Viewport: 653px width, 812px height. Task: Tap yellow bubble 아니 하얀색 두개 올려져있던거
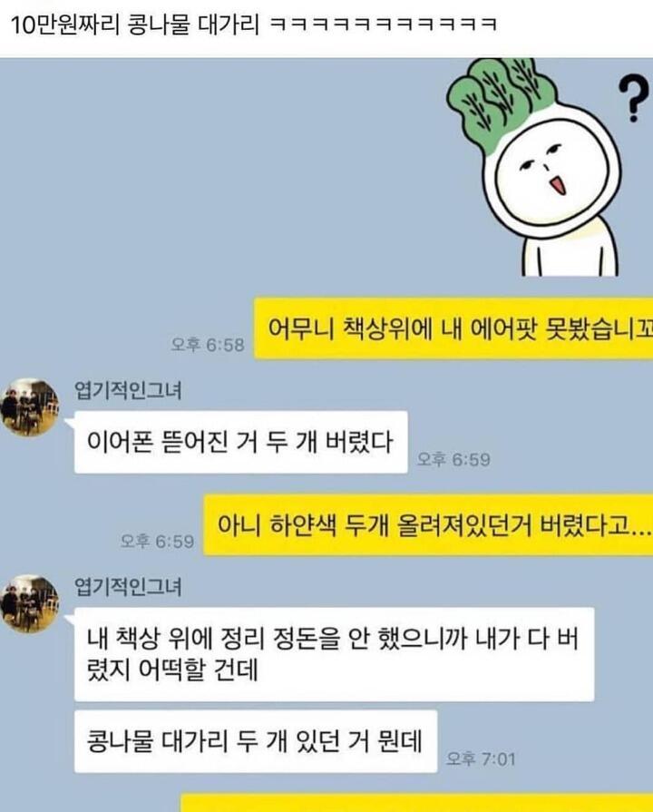pos(428,525)
